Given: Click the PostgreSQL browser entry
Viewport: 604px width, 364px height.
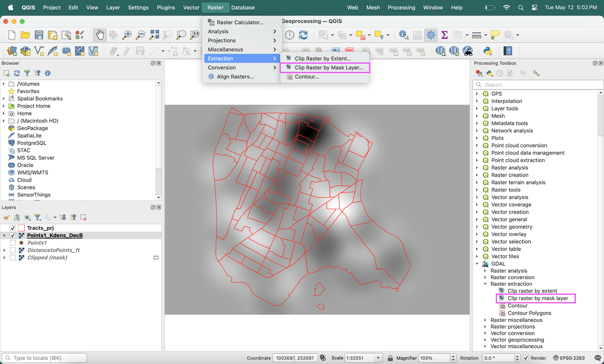Looking at the screenshot, I should 32,143.
